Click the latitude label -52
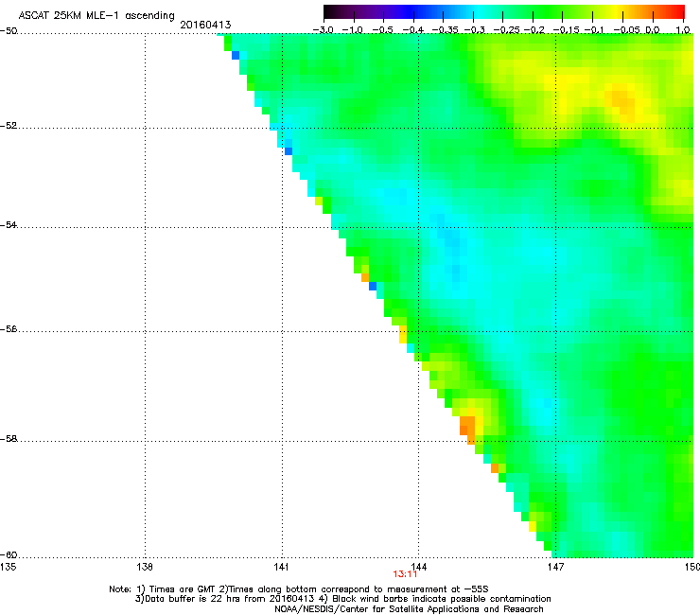700x615 pixels. click(x=9, y=126)
